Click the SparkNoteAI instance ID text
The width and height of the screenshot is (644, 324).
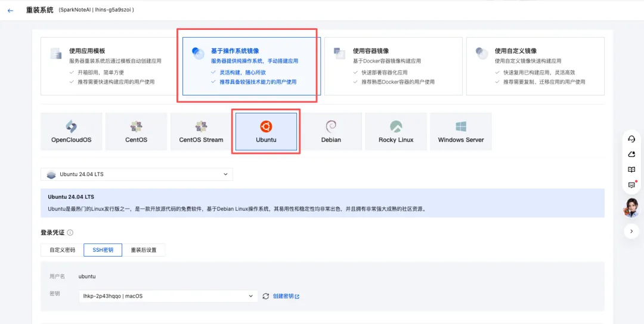97,10
